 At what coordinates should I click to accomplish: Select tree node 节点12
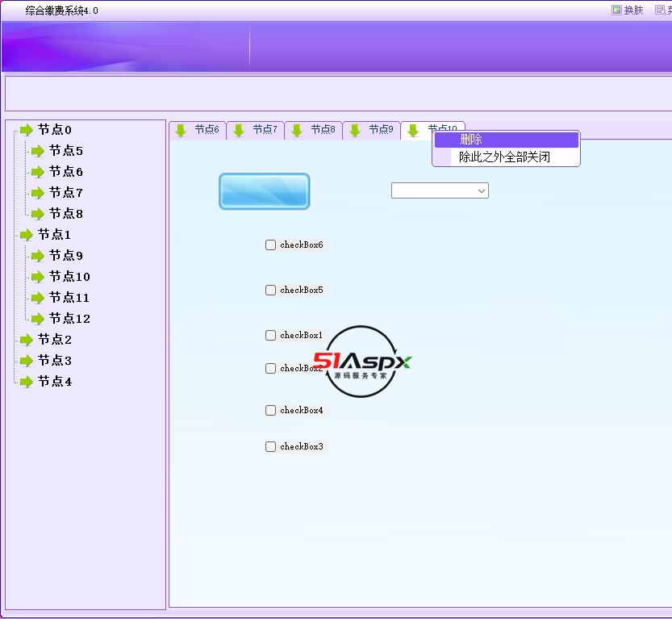click(x=69, y=319)
